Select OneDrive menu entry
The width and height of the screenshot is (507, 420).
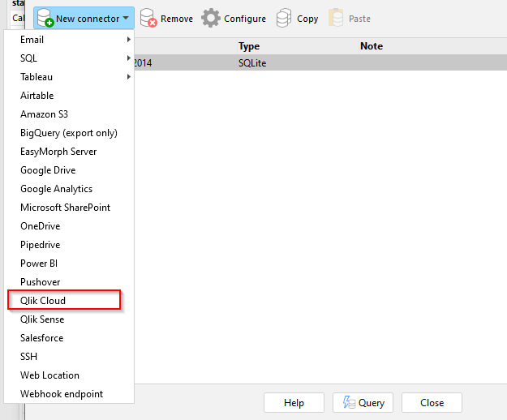click(69, 226)
